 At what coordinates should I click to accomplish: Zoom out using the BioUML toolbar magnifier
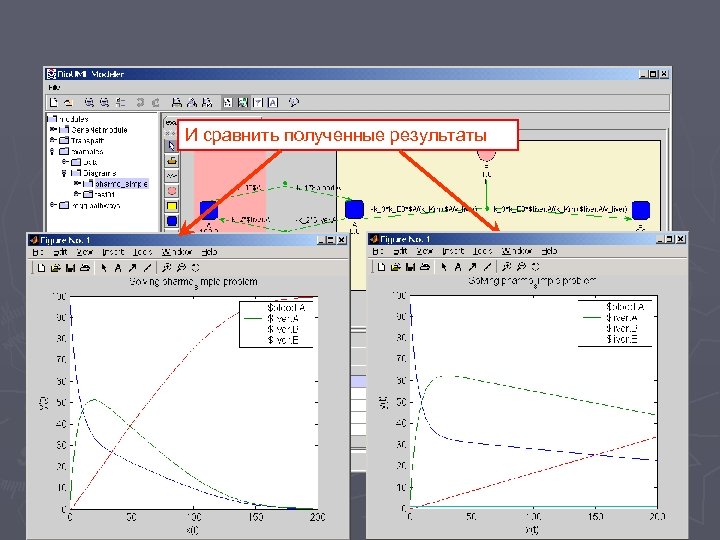[x=105, y=102]
